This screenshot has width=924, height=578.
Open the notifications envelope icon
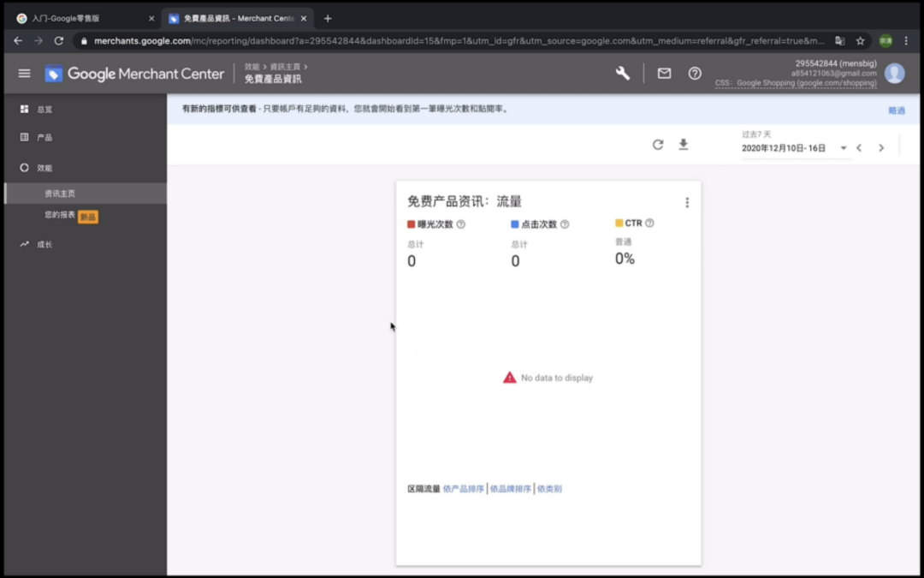pyautogui.click(x=664, y=74)
